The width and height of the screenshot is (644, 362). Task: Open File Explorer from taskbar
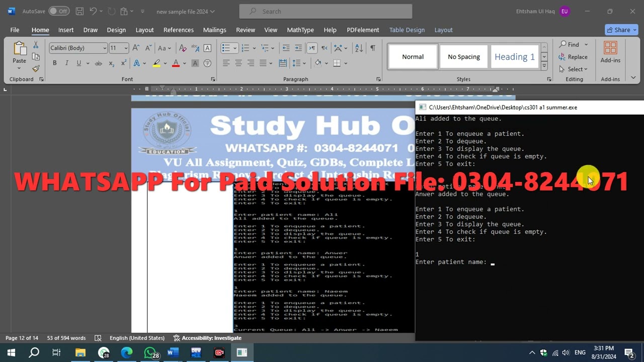coord(80,352)
